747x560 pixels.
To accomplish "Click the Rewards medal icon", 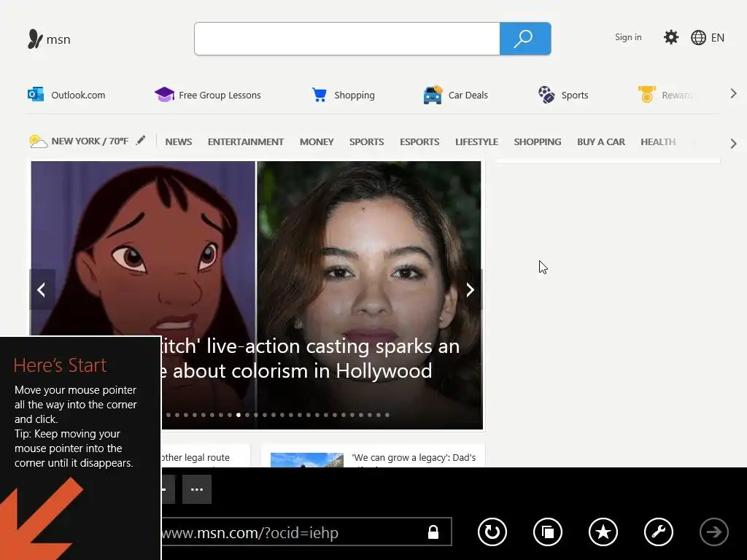I will [647, 94].
